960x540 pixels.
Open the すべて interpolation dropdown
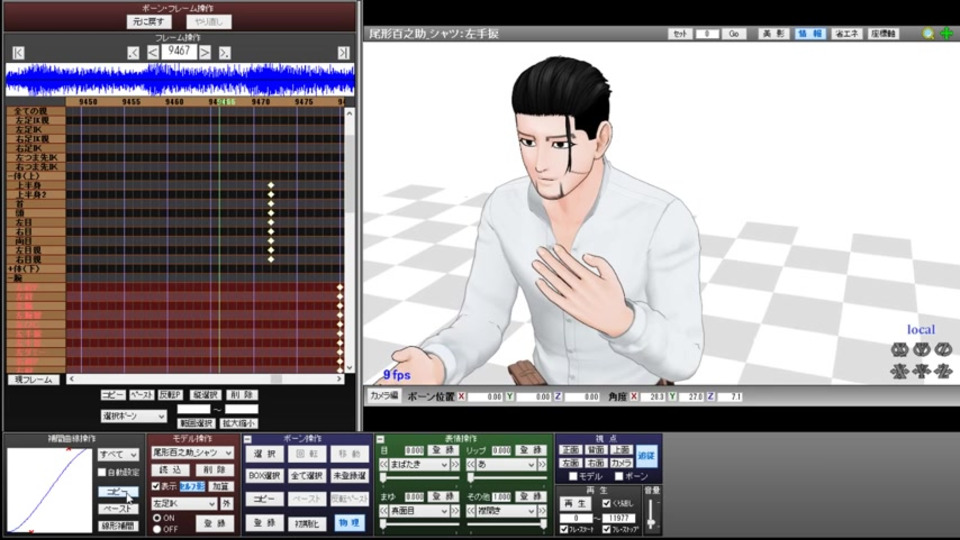coord(118,455)
